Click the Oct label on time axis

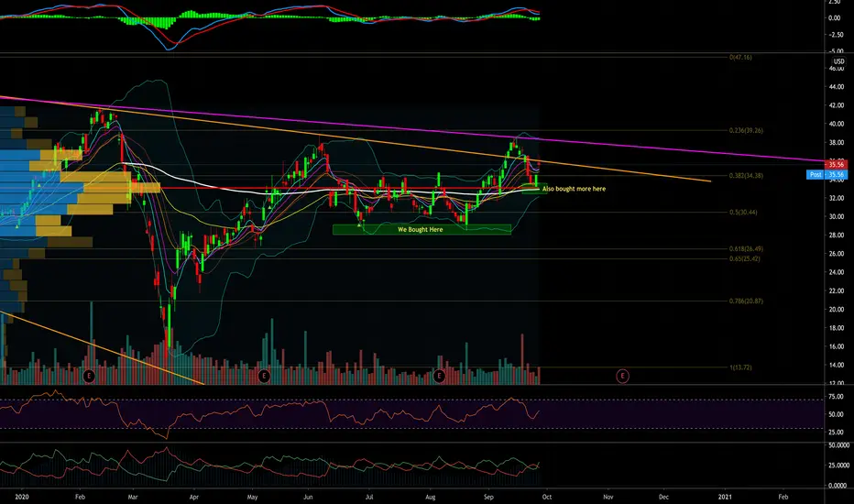[x=547, y=497]
